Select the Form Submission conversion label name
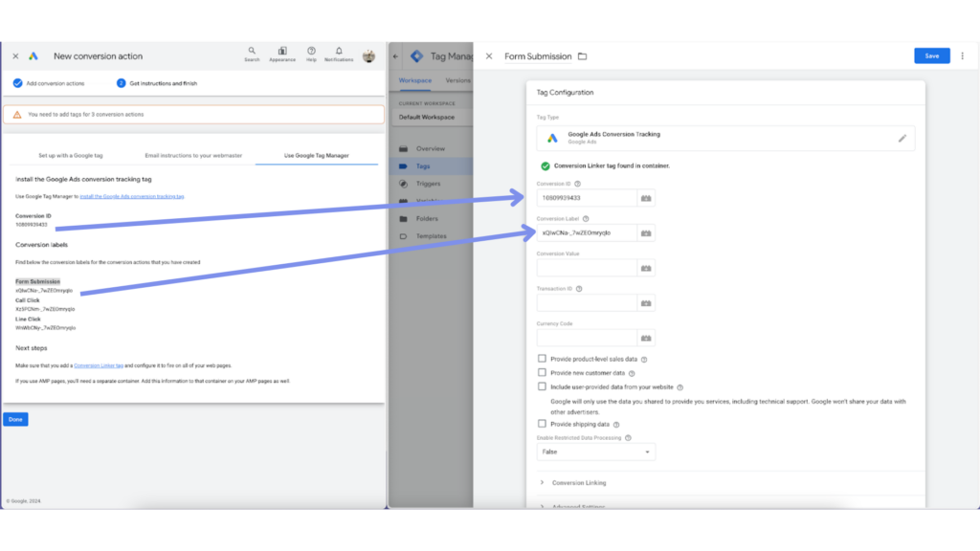Screen dimensions: 980x551 38,282
